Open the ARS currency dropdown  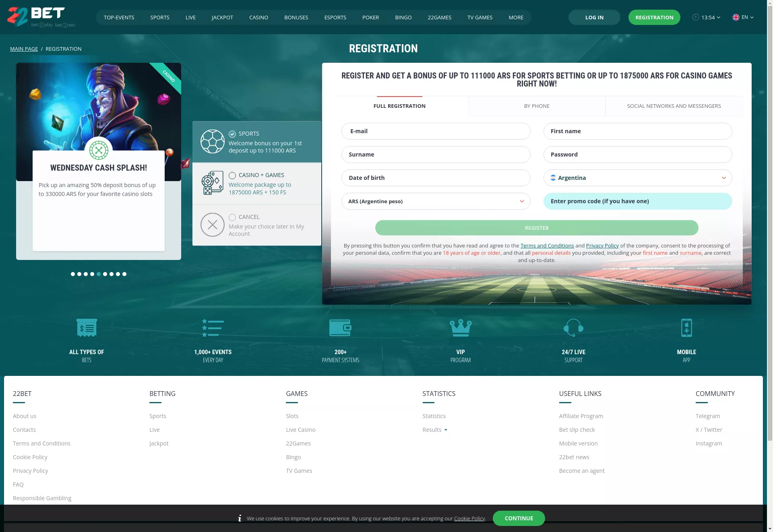coord(436,201)
